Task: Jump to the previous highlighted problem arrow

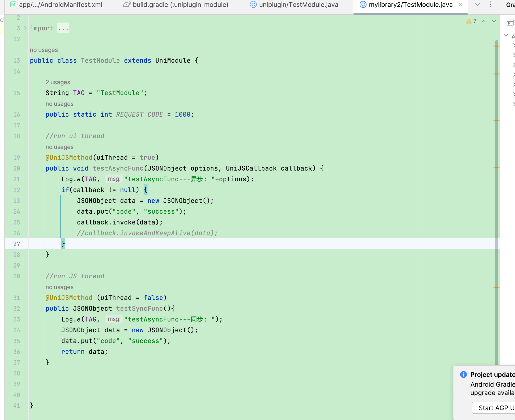Action: [x=484, y=21]
